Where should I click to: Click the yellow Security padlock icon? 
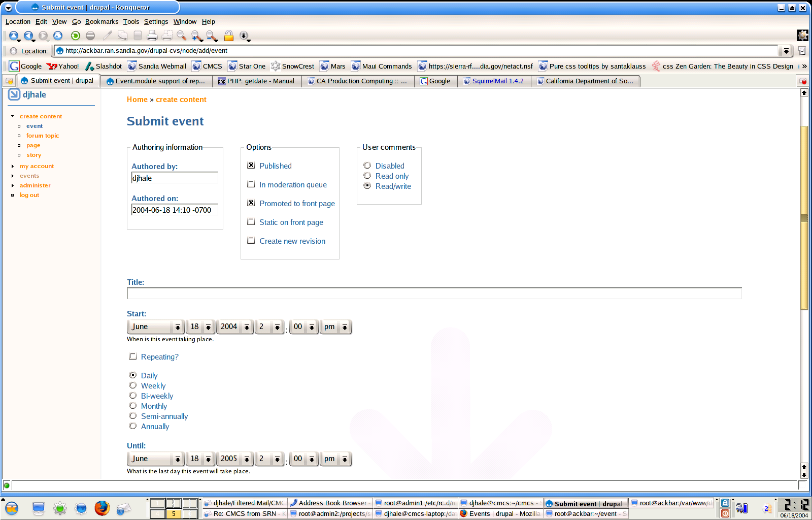click(x=229, y=36)
